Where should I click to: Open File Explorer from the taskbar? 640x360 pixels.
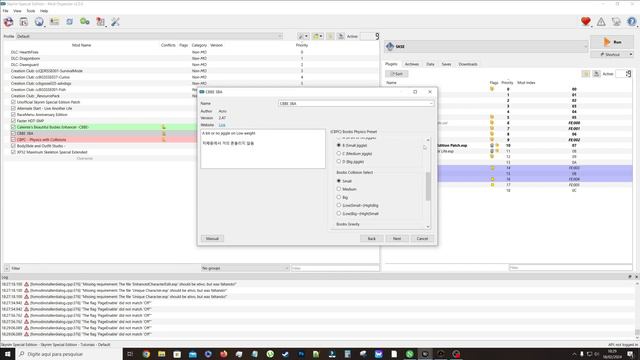[162, 354]
